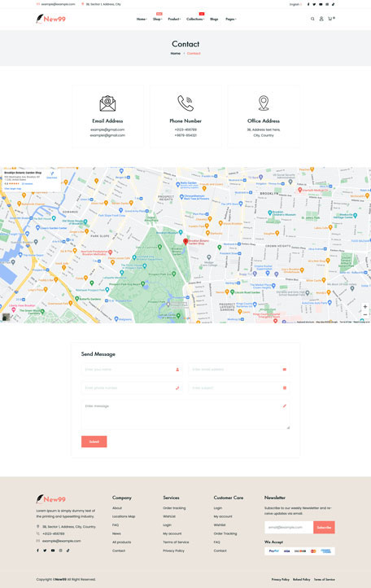The width and height of the screenshot is (371, 588).
Task: Zoom in on the map with plus button
Action: (365, 307)
